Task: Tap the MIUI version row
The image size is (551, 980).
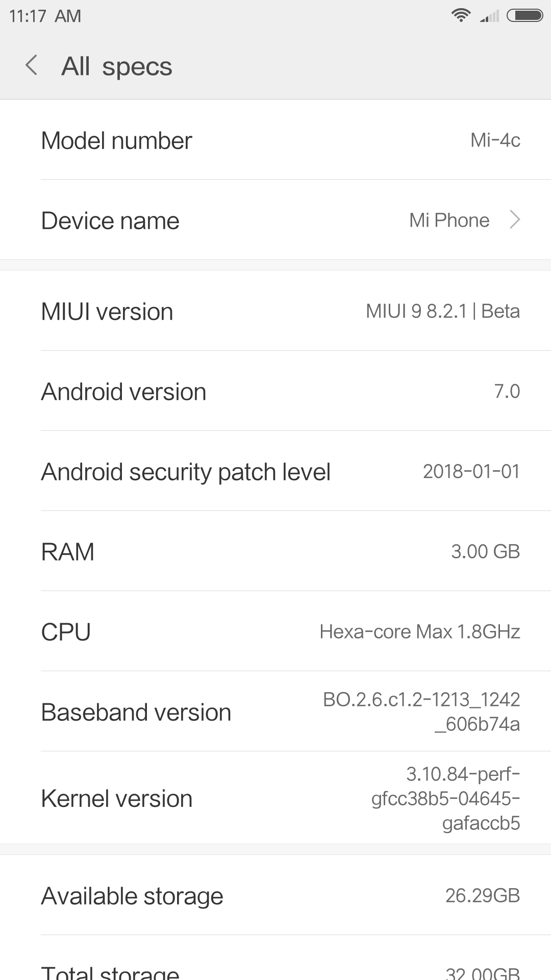Action: coord(275,311)
